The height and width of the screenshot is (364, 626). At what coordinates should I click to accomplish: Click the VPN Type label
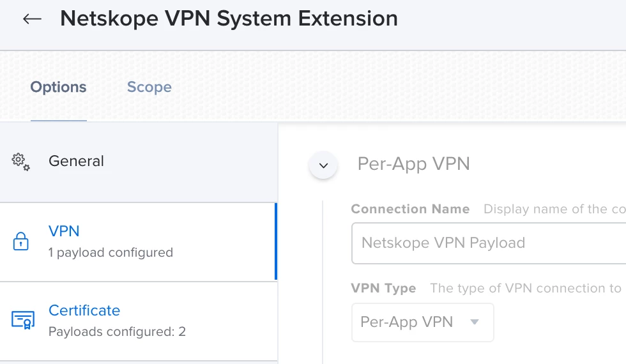383,288
